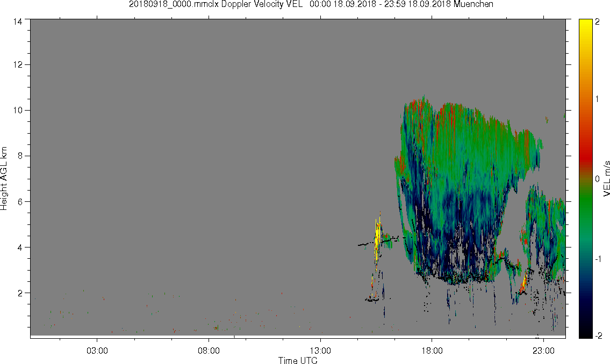Click the height axis label '10'
Image resolution: width=610 pixels, height=364 pixels.
point(18,110)
